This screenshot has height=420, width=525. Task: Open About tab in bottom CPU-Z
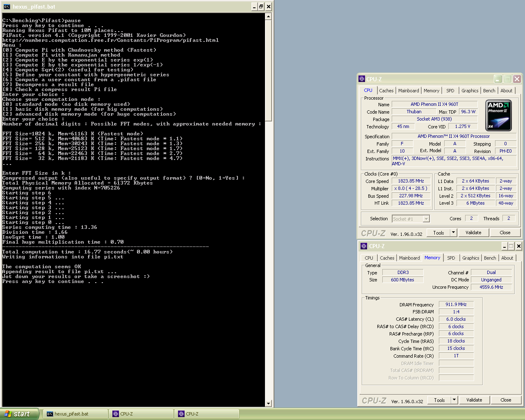507,258
